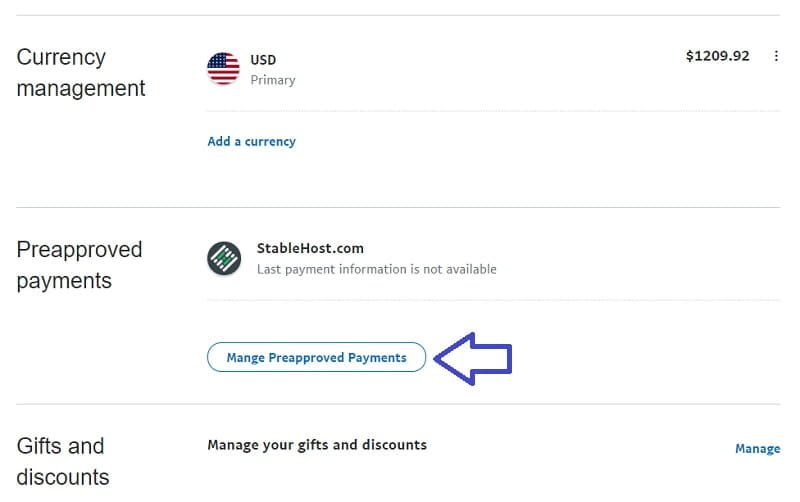Click the word 'management' in the section heading
Image resolution: width=800 pixels, height=502 pixels.
[81, 88]
